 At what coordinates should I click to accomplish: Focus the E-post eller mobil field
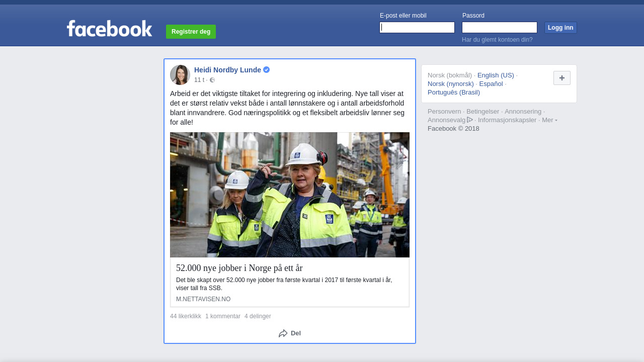(417, 28)
